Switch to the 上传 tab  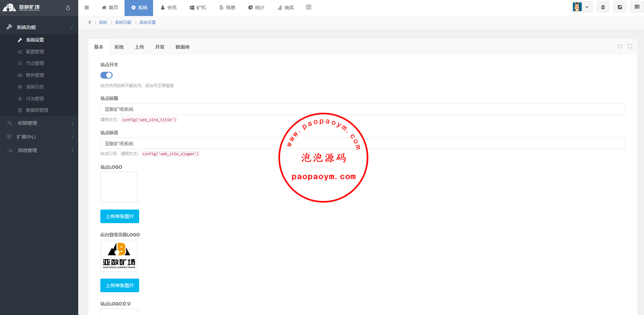pyautogui.click(x=139, y=47)
